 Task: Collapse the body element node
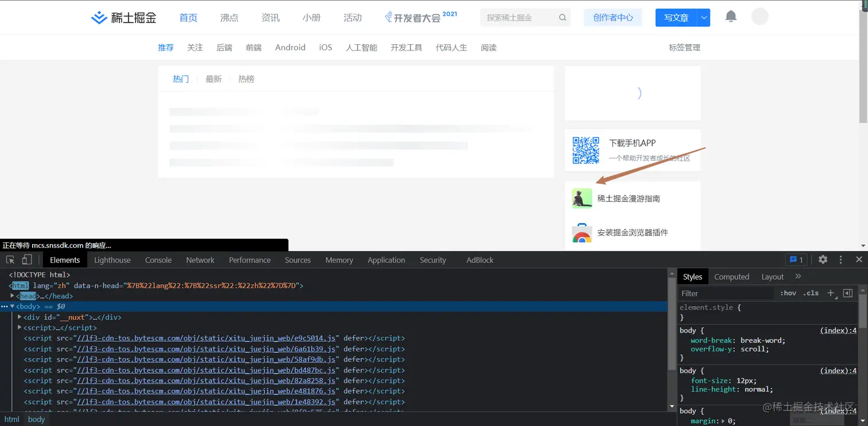click(13, 307)
